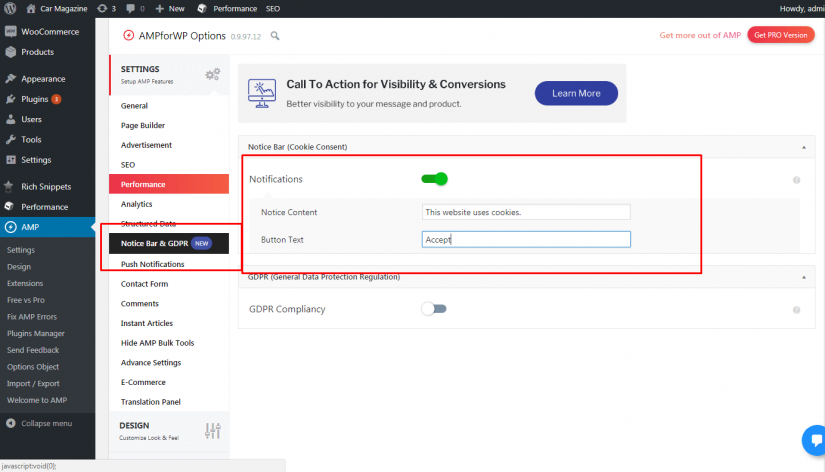Click the help icon beside GDPR Compliancy
The height and width of the screenshot is (472, 825).
coord(797,310)
